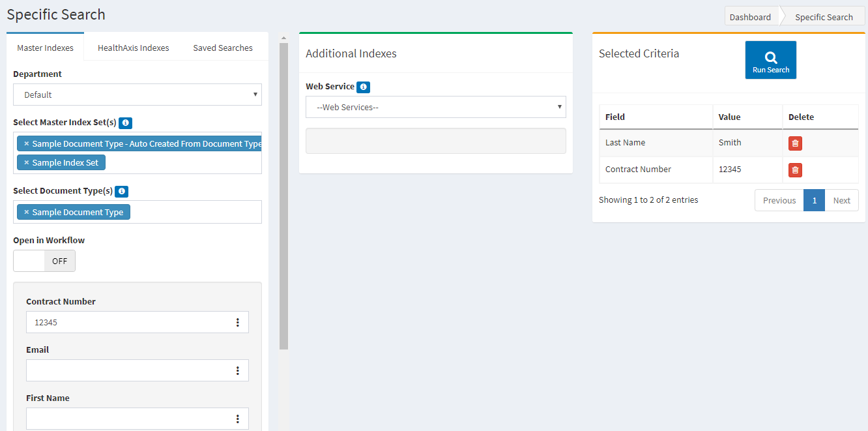Open First Name field three-dot options
Screen dimensions: 868x431
tap(237, 419)
